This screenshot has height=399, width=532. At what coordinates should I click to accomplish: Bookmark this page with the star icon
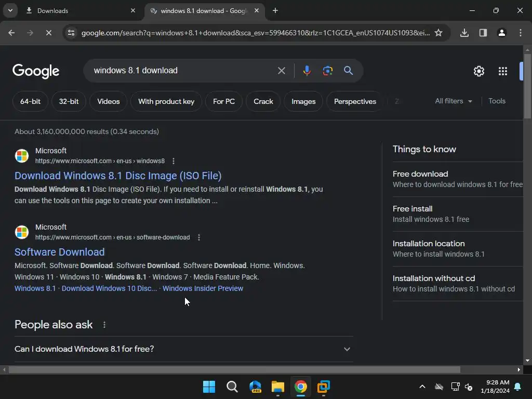438,33
